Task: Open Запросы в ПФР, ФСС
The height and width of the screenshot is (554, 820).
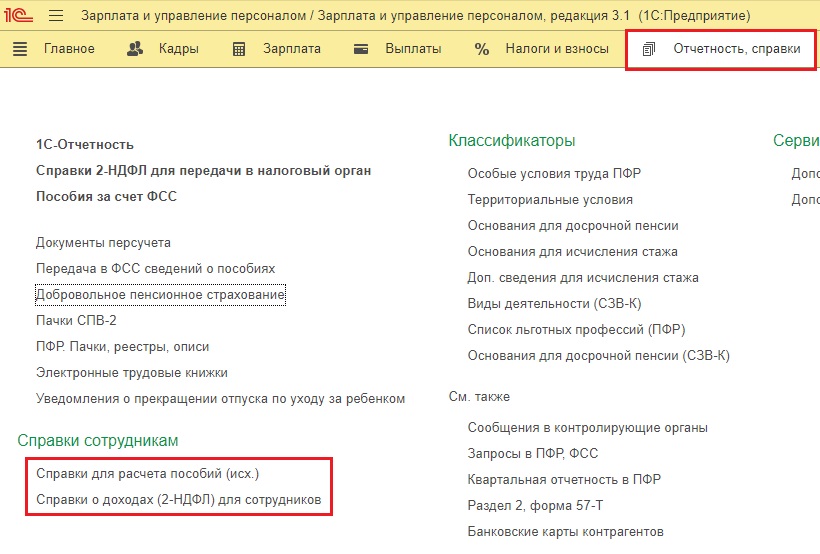Action: tap(533, 454)
